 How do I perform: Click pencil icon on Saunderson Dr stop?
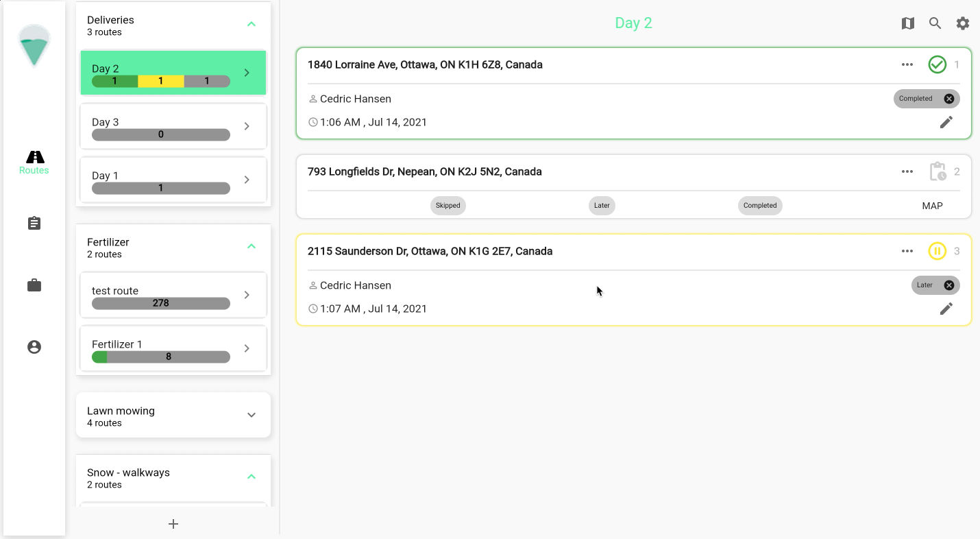(x=946, y=309)
